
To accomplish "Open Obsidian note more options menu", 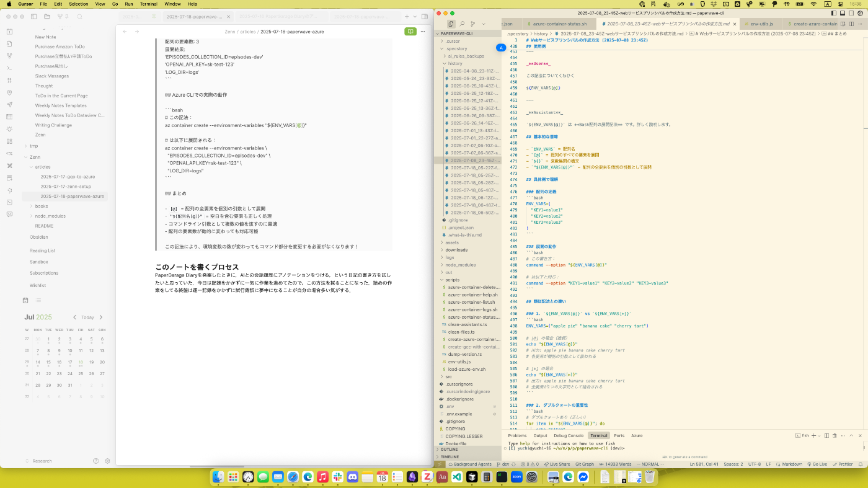I will 423,32.
